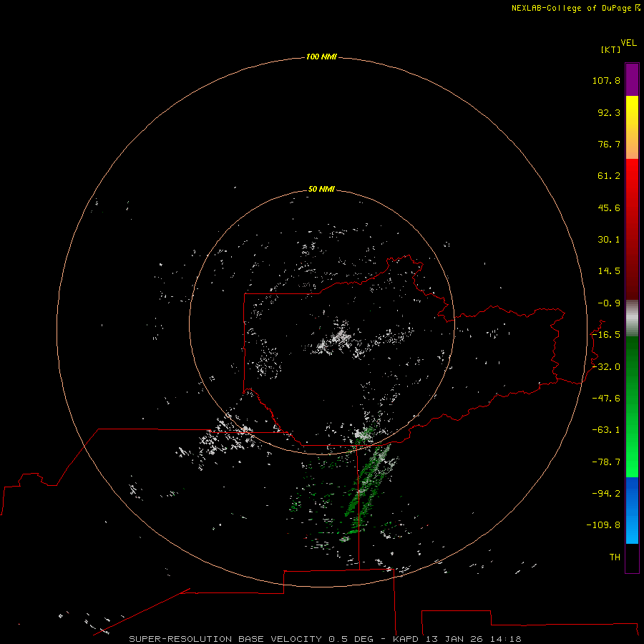Click the 30.1 legend value
The width and height of the screenshot is (644, 644).
[609, 240]
